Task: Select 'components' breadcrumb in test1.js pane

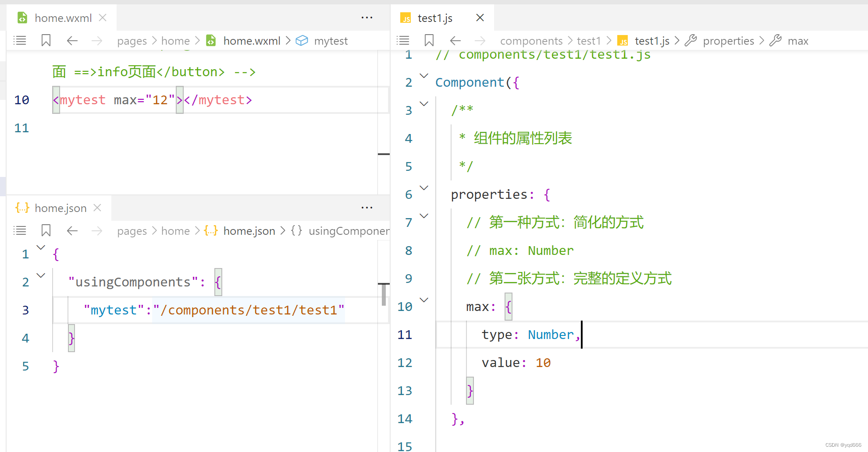Action: point(531,41)
